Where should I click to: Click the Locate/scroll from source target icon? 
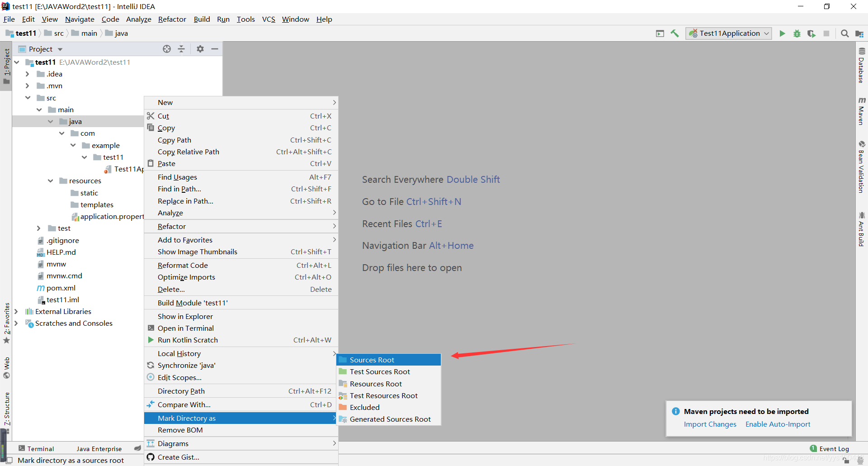(167, 49)
